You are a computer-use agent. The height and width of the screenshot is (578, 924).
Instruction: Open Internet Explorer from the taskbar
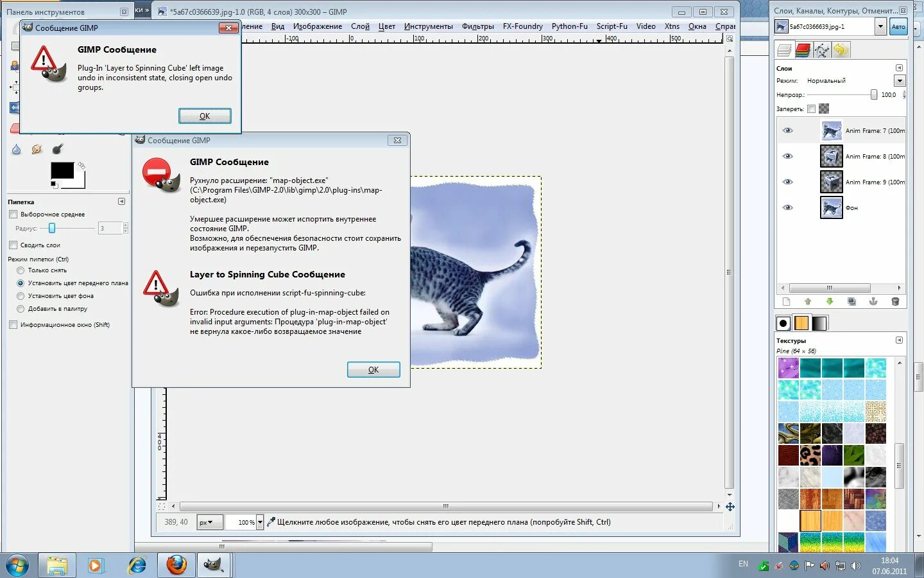coord(137,565)
